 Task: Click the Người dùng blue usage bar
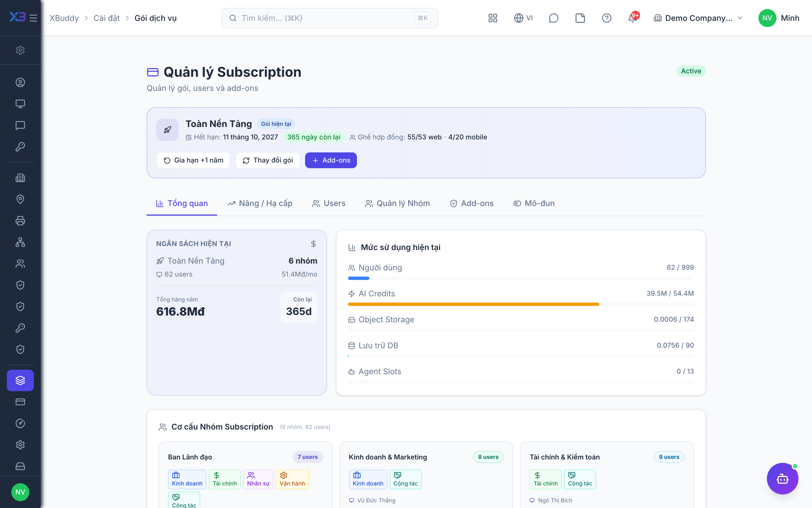click(358, 278)
